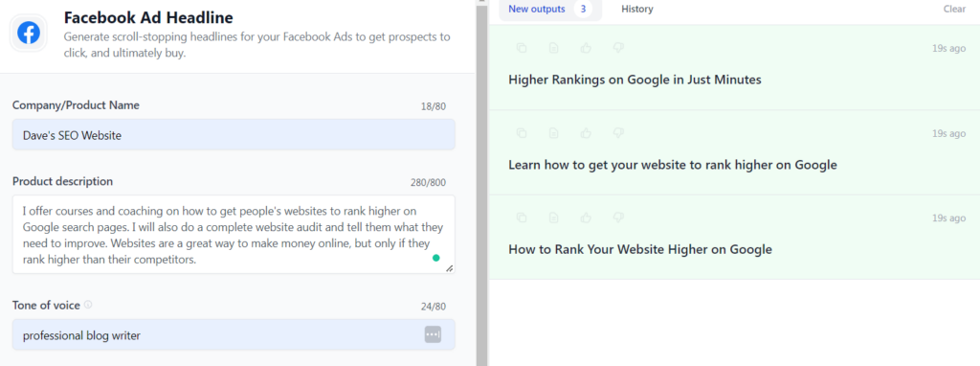
Task: Click the icon inside Tone of voice field
Action: coord(434,334)
